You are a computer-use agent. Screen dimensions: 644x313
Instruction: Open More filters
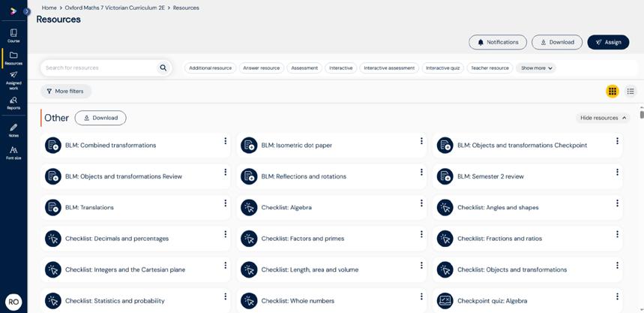(x=65, y=92)
